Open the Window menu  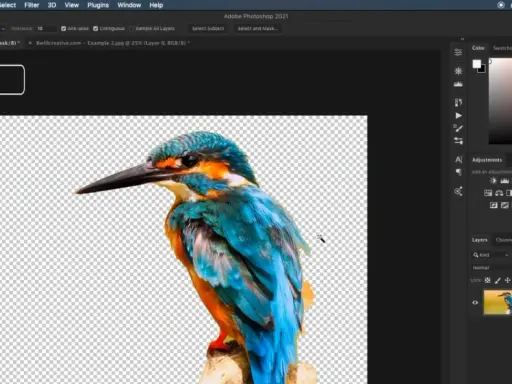point(129,5)
